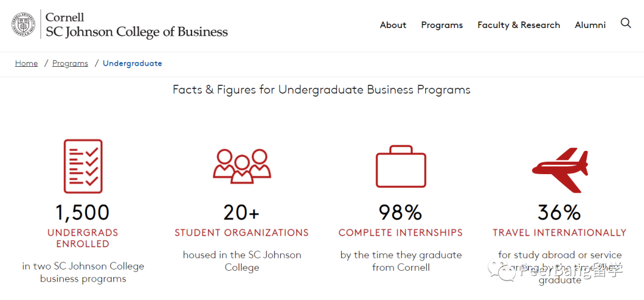Viewport: 644px width, 300px height.
Task: Click the Cornell University seal logo
Action: [23, 24]
